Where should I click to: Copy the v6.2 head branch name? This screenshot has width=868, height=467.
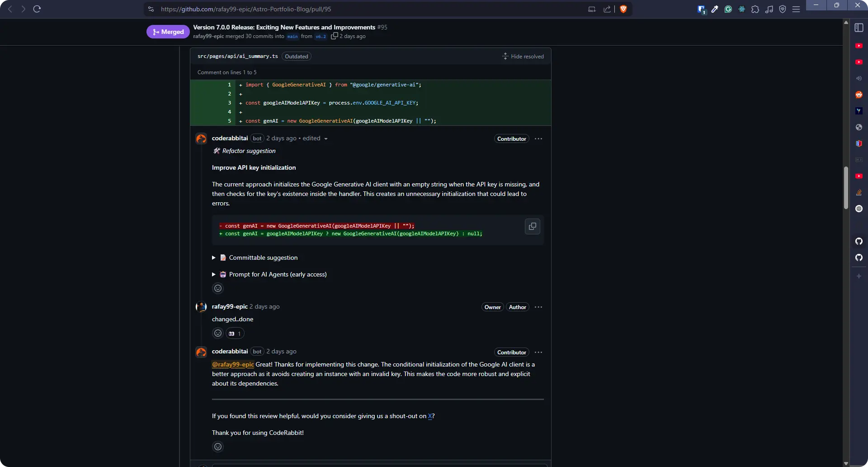coord(334,36)
